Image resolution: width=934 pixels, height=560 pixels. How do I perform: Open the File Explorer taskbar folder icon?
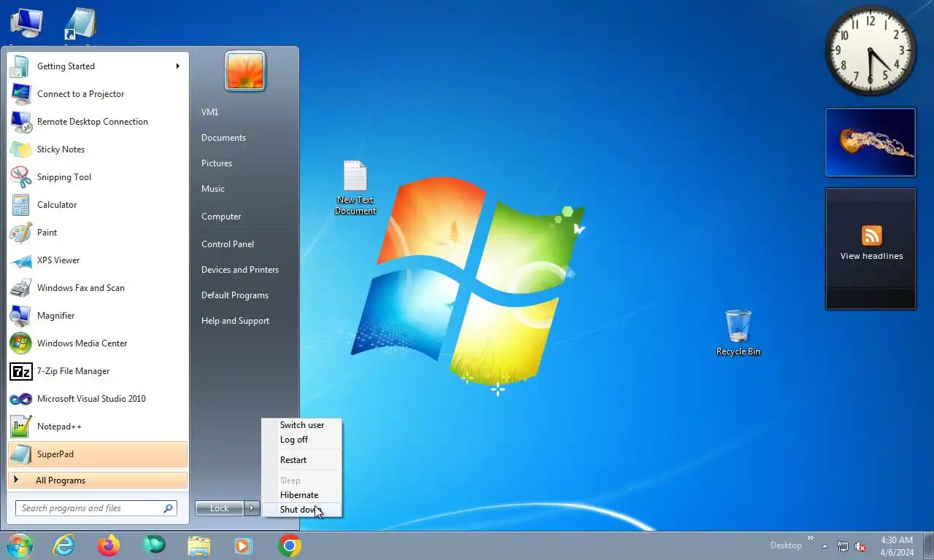tap(198, 546)
